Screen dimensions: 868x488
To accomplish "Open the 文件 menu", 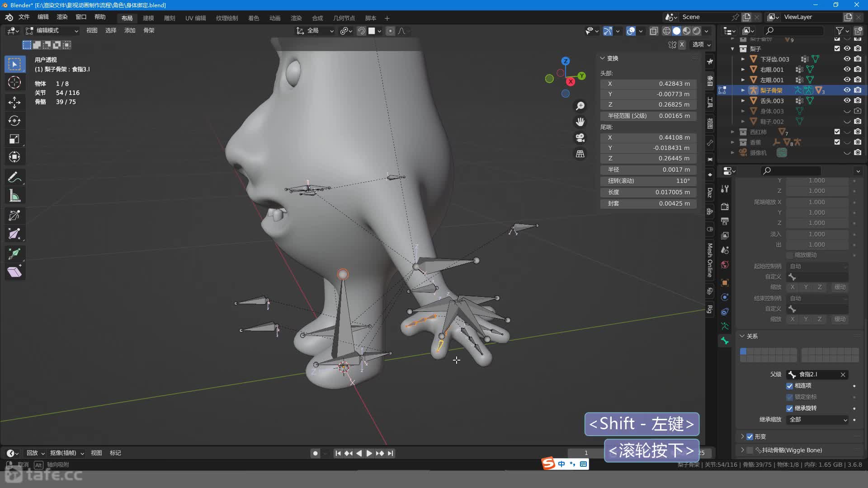I will point(24,17).
